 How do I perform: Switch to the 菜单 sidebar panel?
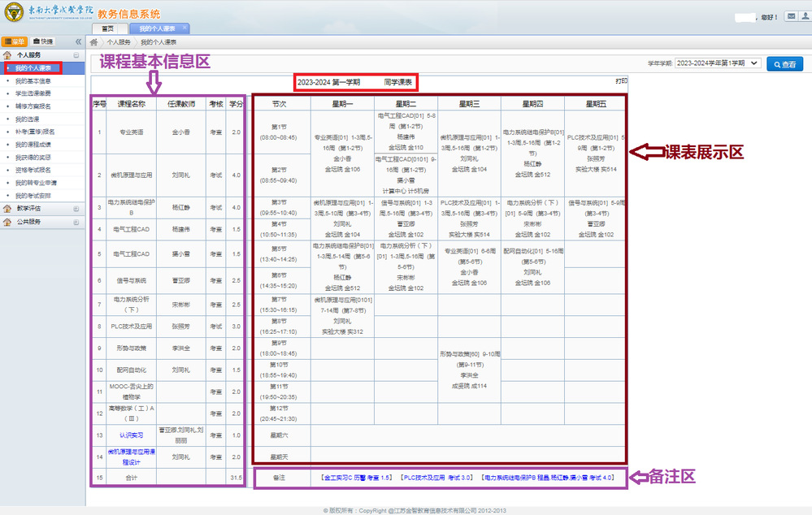[15, 41]
